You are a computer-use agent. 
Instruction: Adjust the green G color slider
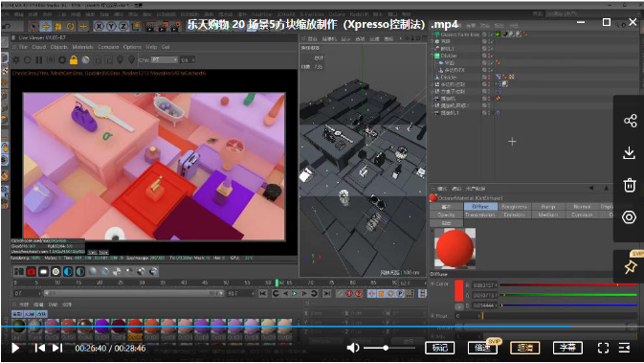[x=568, y=295]
